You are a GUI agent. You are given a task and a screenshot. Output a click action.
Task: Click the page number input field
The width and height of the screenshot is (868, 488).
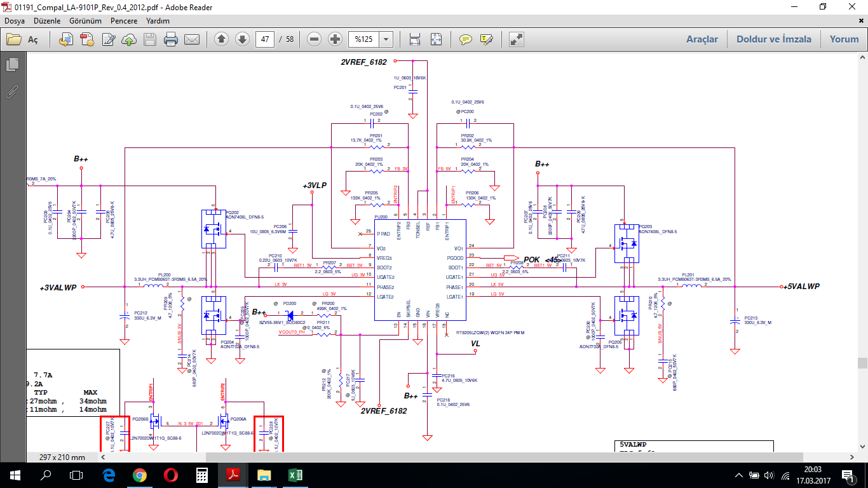(265, 39)
